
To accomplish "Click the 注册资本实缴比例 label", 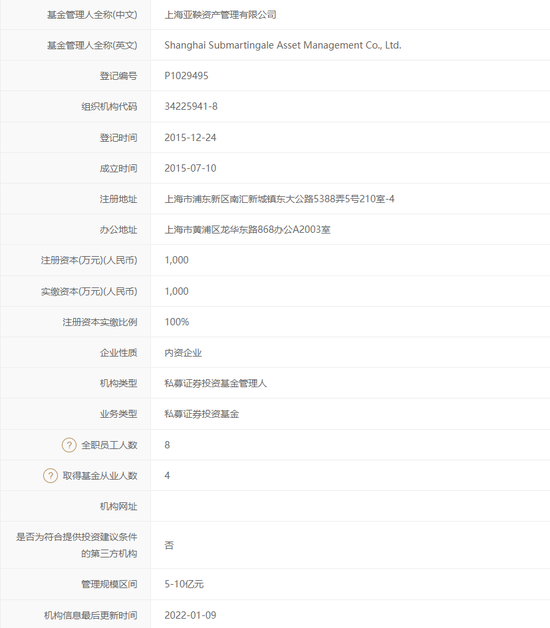I will click(x=100, y=322).
